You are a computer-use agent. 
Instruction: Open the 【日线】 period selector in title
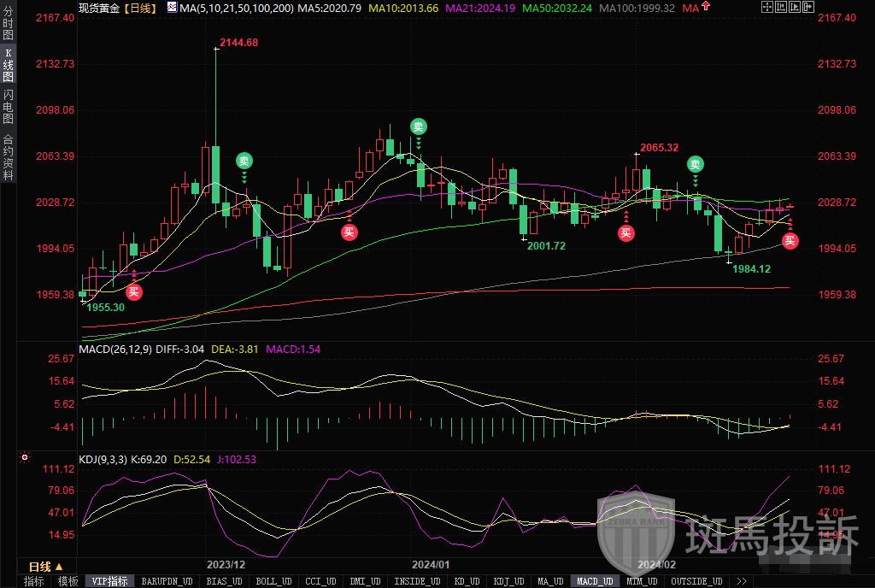[142, 8]
